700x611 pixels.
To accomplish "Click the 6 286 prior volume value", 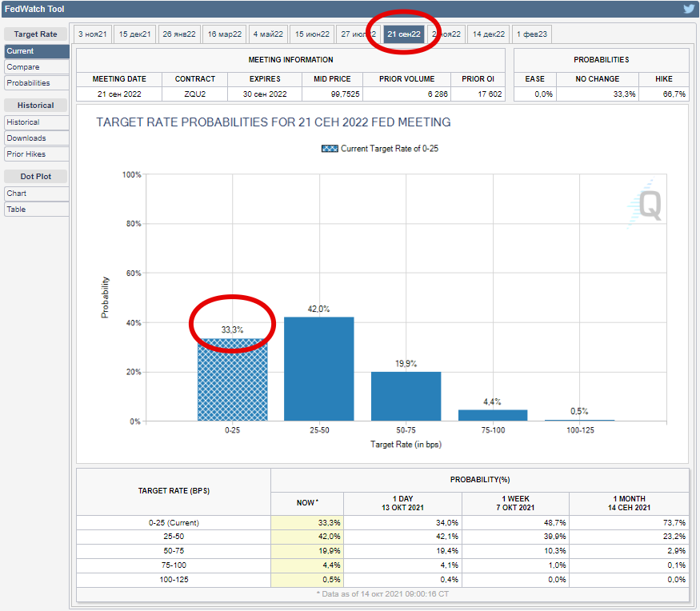I will [x=438, y=94].
